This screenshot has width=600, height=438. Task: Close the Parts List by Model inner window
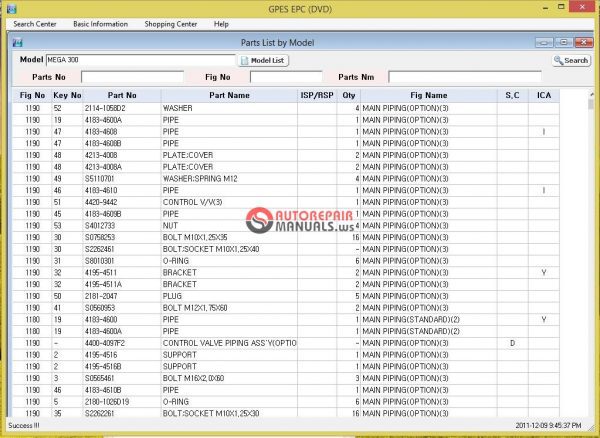pos(584,42)
